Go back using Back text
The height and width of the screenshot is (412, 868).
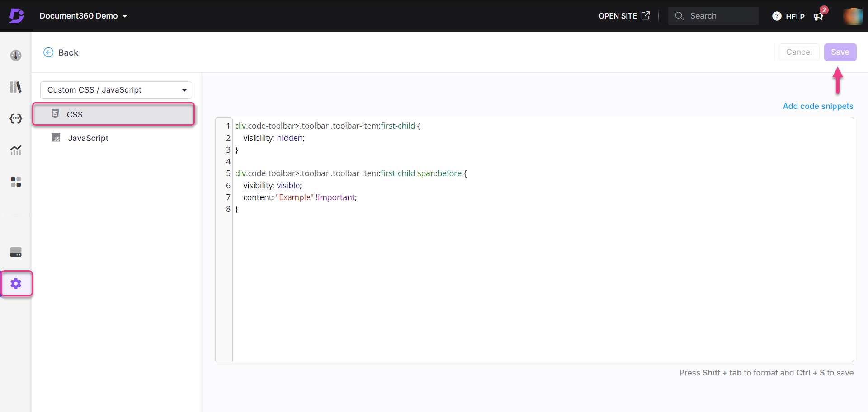(x=68, y=52)
